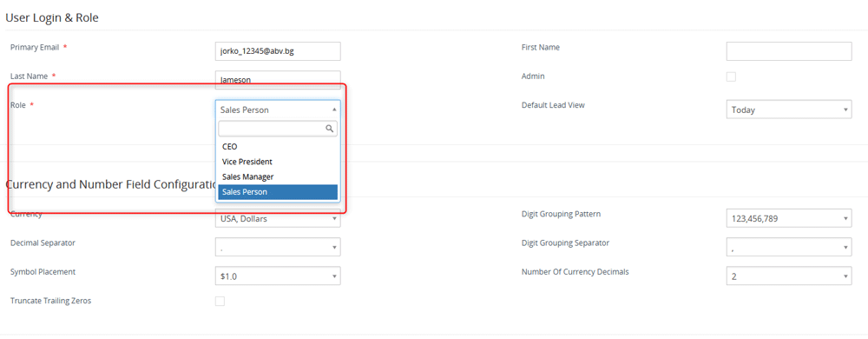
Task: Click the Role search box
Action: pyautogui.click(x=278, y=129)
